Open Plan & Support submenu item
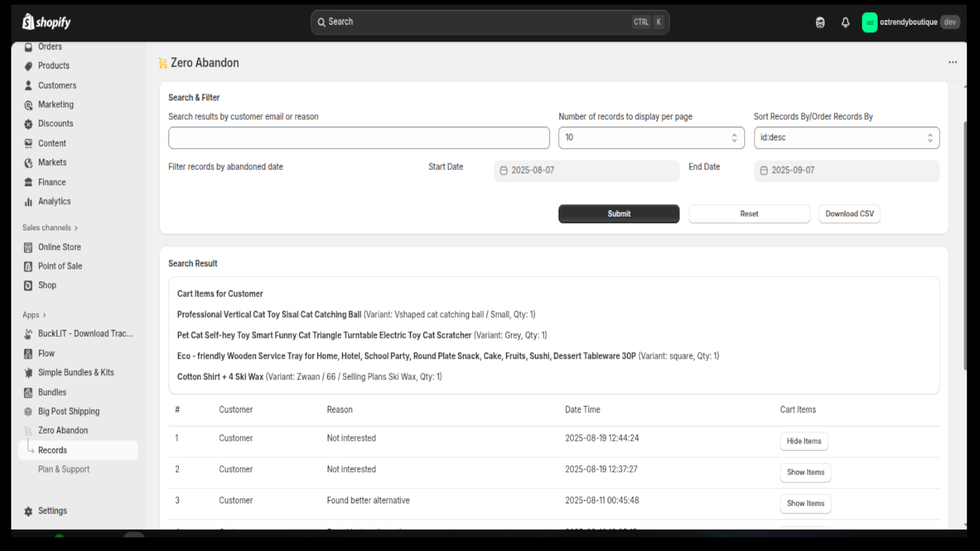Viewport: 980px width, 551px height. (x=64, y=470)
